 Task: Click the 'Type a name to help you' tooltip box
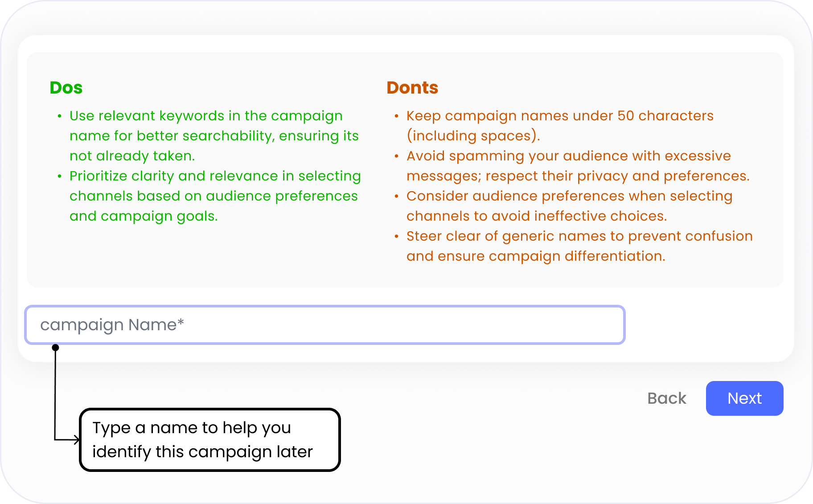click(x=209, y=440)
